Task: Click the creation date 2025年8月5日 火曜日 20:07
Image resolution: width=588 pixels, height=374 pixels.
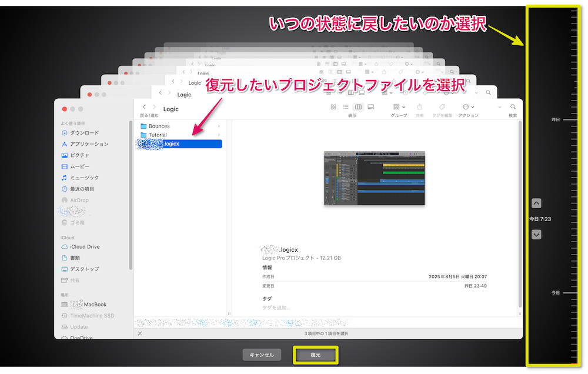Action: 458,277
